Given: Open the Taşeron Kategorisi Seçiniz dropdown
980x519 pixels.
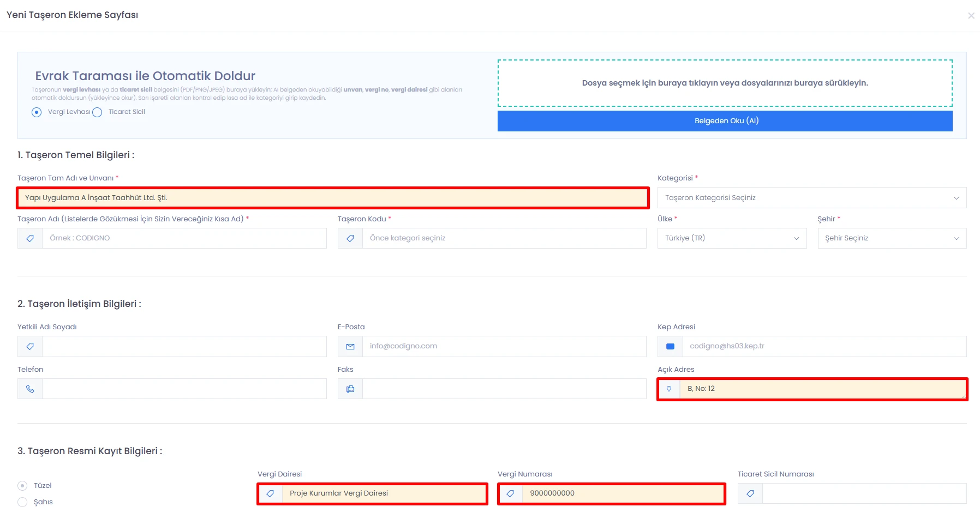Looking at the screenshot, I should tap(812, 198).
